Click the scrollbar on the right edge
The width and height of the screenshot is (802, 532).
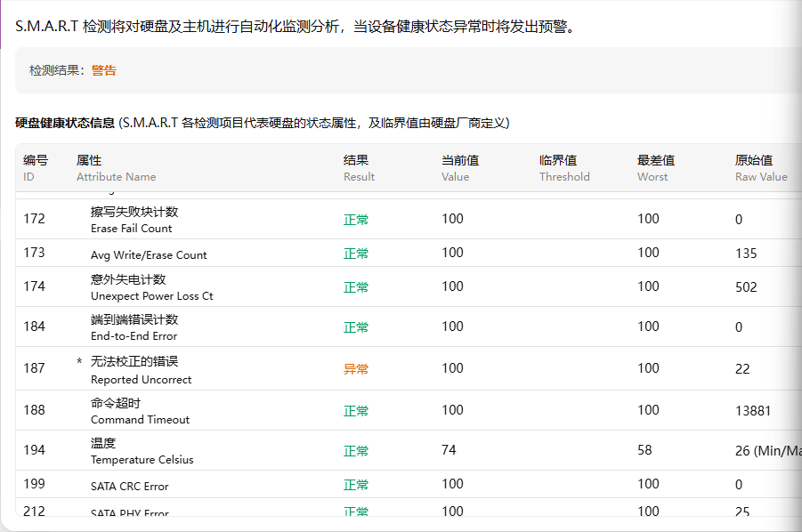click(x=797, y=267)
